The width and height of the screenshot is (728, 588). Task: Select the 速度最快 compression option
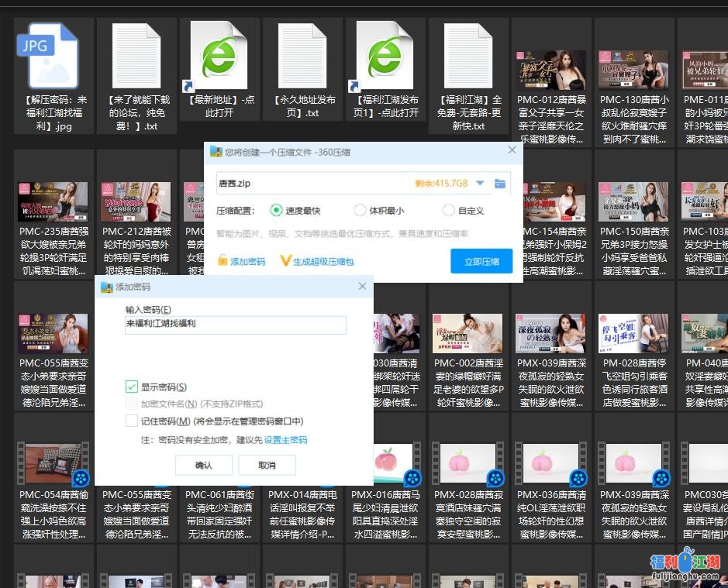point(277,210)
